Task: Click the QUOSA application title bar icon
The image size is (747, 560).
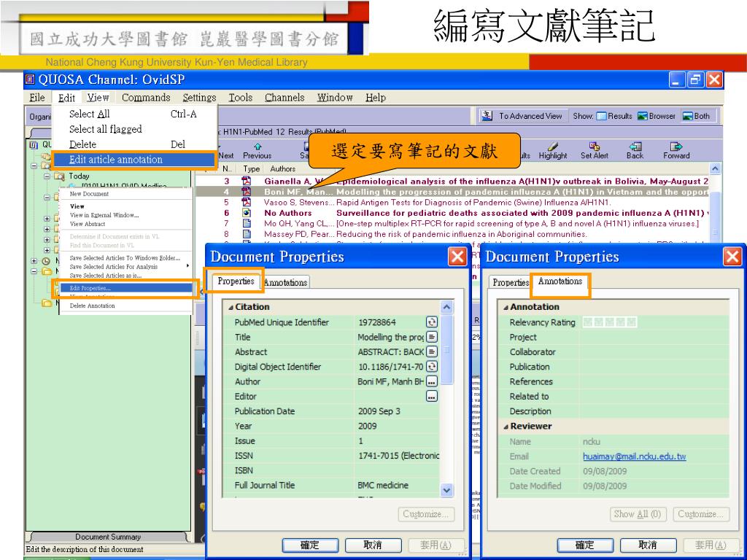Action: coord(31,79)
